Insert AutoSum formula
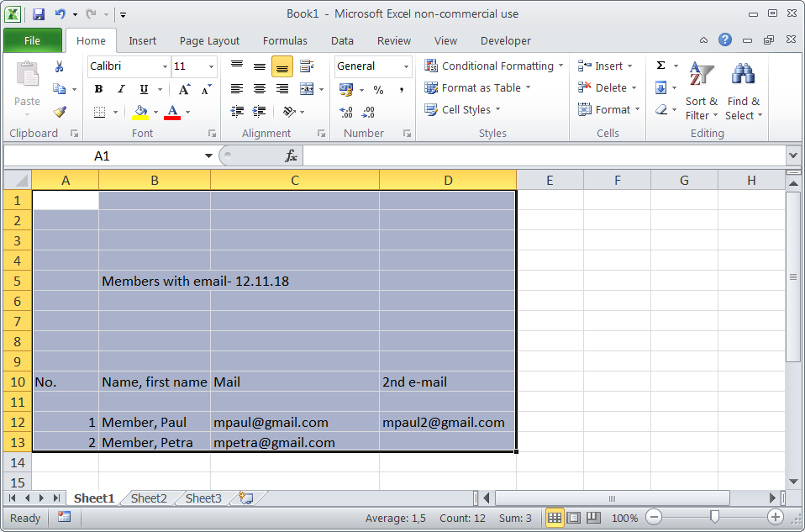 [x=661, y=66]
